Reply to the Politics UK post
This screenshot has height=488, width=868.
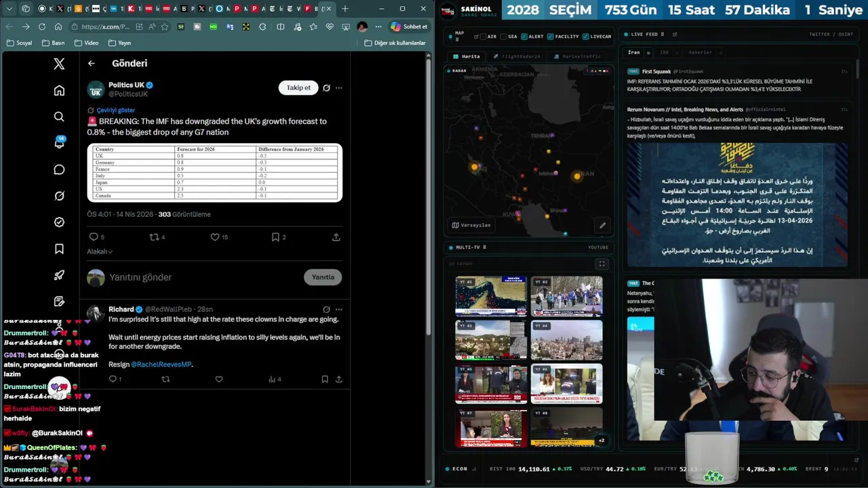(x=94, y=237)
